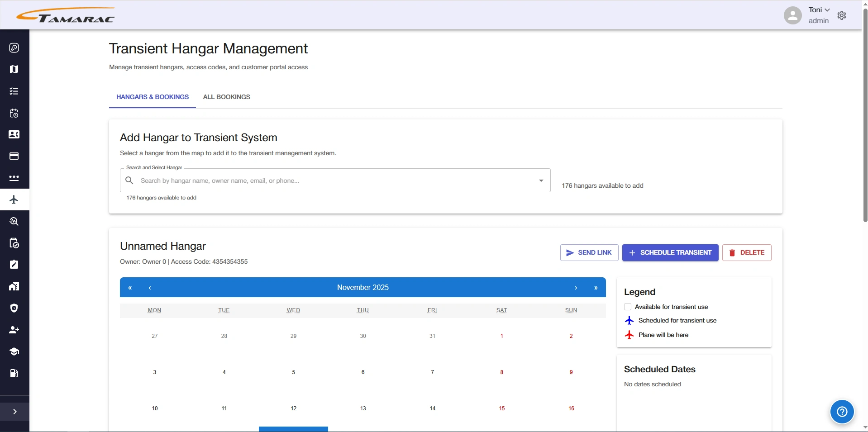Click the graduation cap sidebar icon

[14, 351]
